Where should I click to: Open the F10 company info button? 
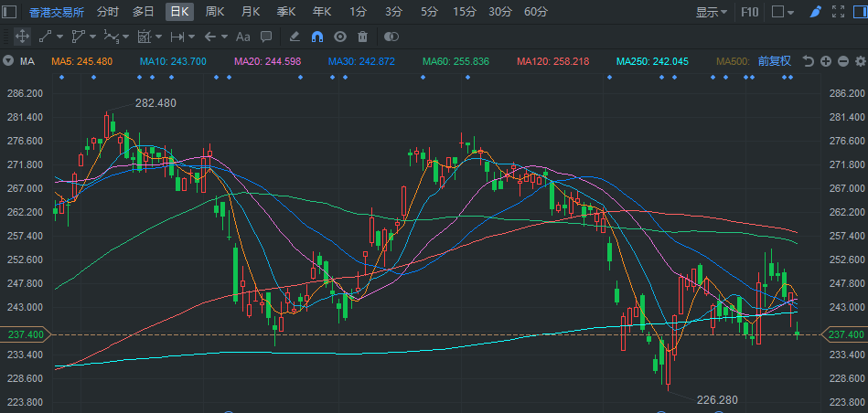coord(749,12)
